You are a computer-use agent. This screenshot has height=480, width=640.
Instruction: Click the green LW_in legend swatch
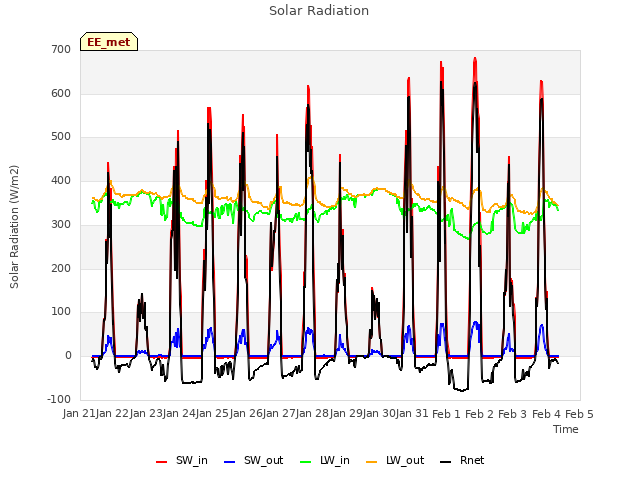(x=305, y=462)
